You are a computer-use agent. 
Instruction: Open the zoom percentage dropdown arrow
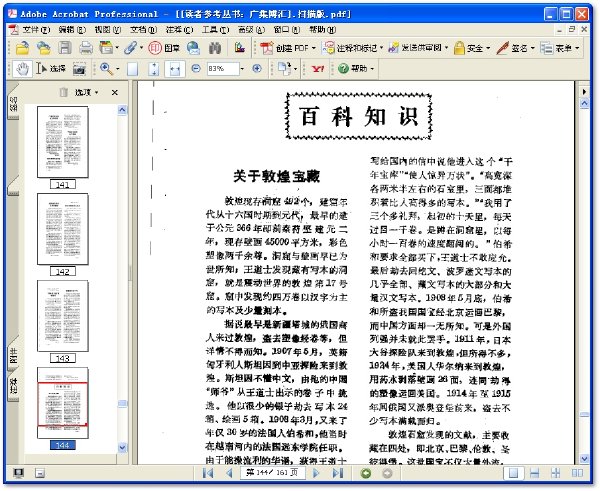pyautogui.click(x=242, y=69)
